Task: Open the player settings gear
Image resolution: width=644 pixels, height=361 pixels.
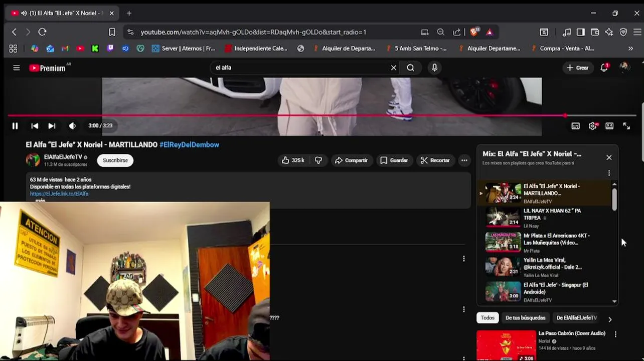Action: [593, 126]
